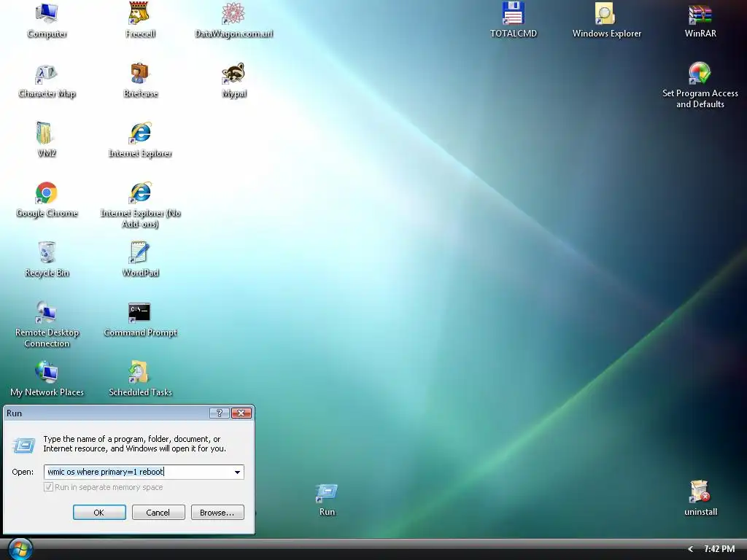This screenshot has width=747, height=560.
Task: Cancel the Run dialog
Action: 158,513
